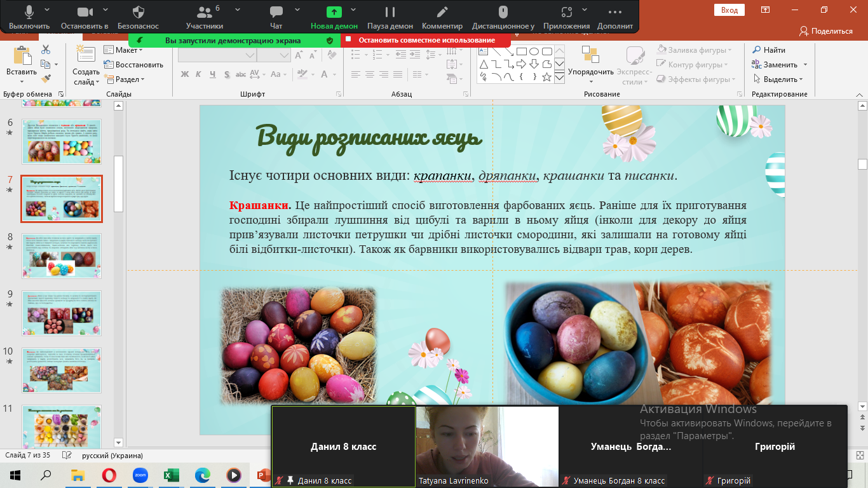Select slide 9 thumbnail
The height and width of the screenshot is (488, 868).
tap(62, 313)
